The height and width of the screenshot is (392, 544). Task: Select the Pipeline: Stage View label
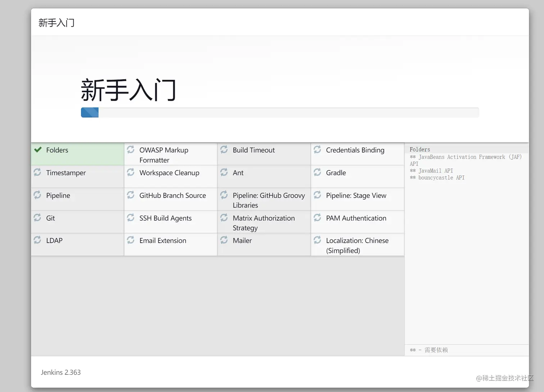(x=356, y=196)
